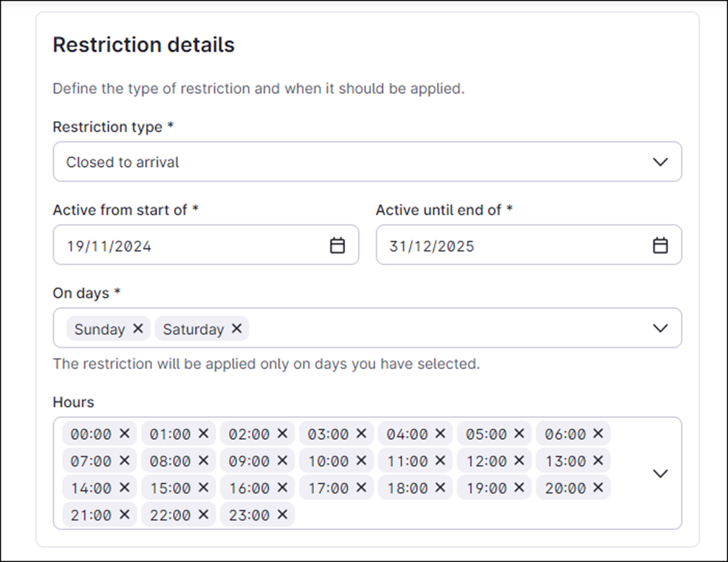Remove the 23:00 hour chip
The image size is (728, 562).
click(x=282, y=515)
